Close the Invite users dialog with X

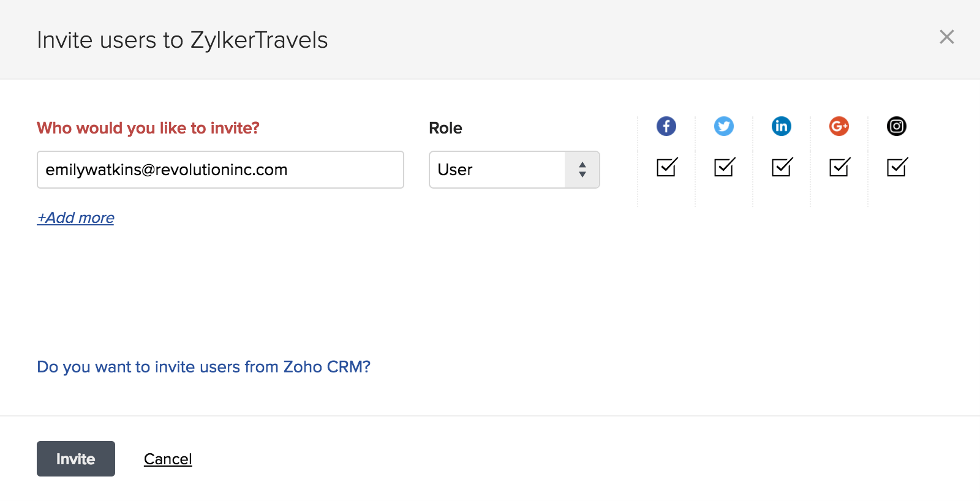click(x=947, y=37)
